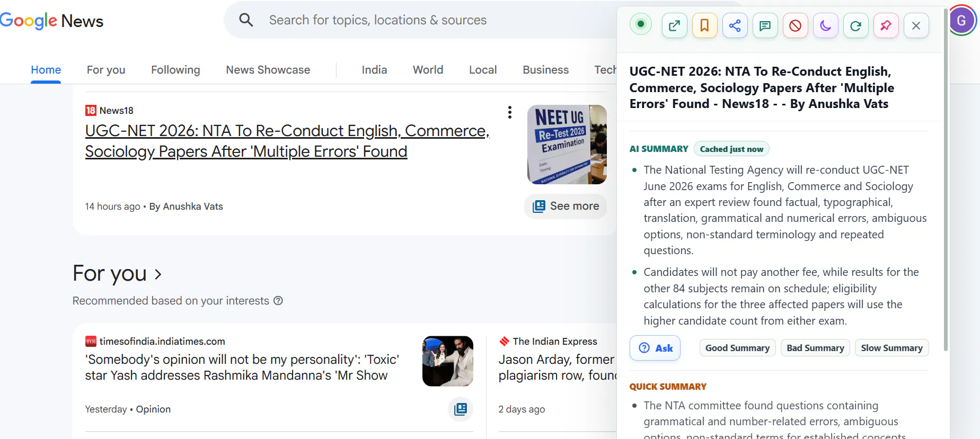Go to Google News logo home
Viewport: 980px width, 439px height.
(x=51, y=21)
